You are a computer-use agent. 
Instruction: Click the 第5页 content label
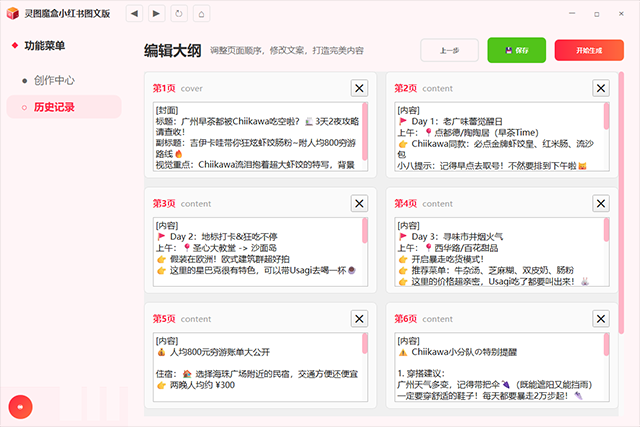[x=196, y=319]
